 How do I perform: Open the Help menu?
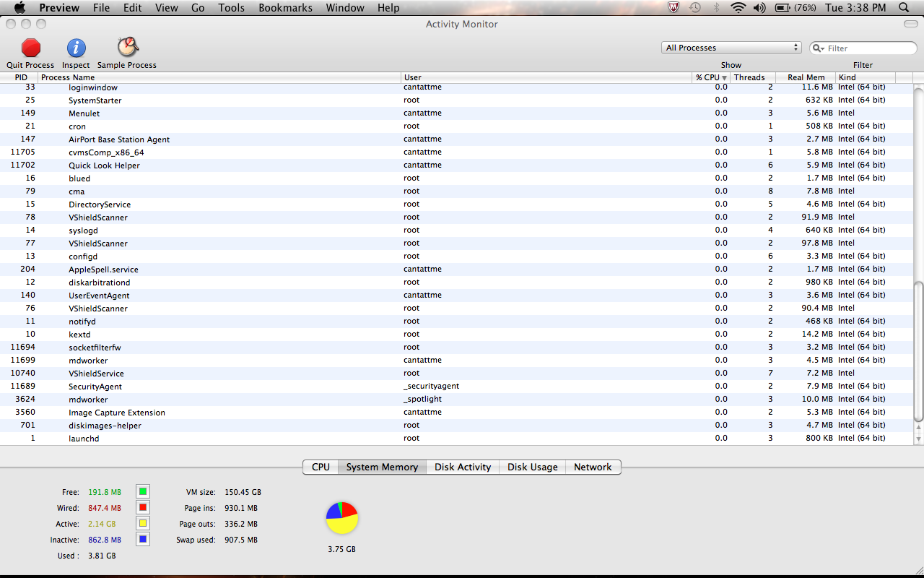[388, 8]
